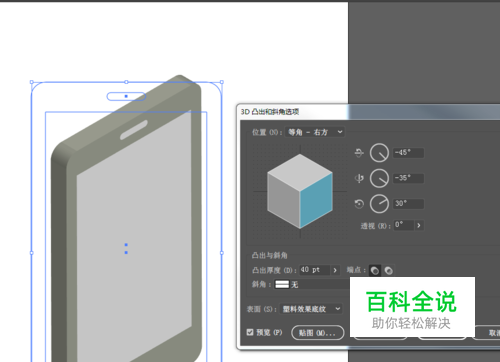500x362 pixels.
Task: Click the X-axis rotation icon
Action: click(359, 153)
